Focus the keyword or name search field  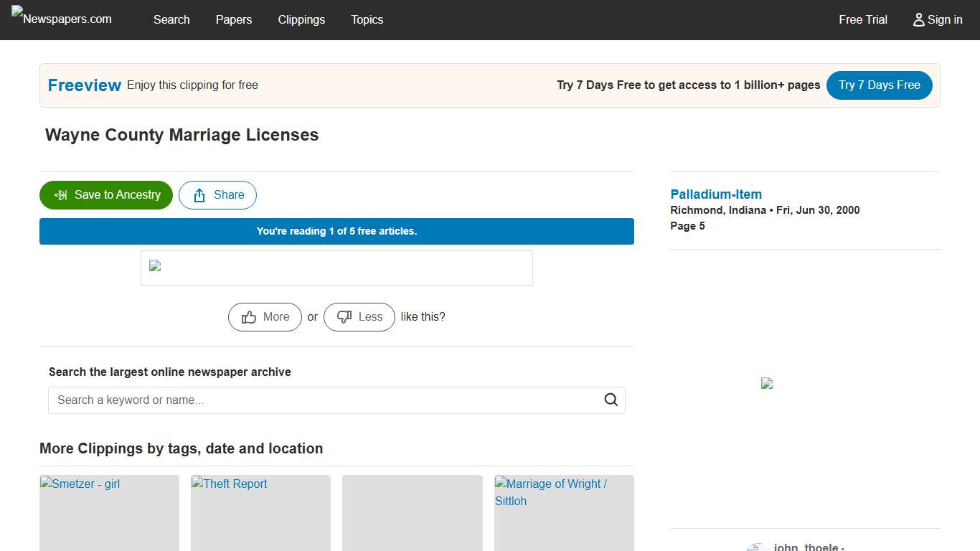coord(326,400)
